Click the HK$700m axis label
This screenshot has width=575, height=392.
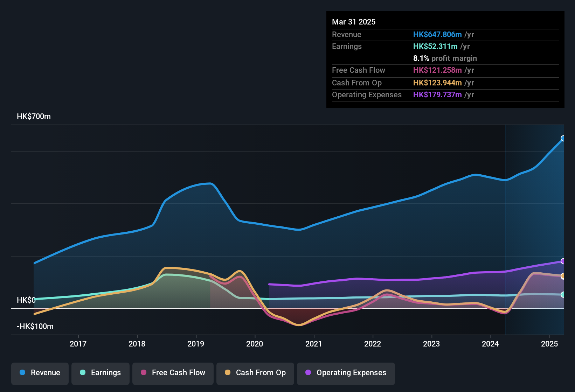point(34,116)
